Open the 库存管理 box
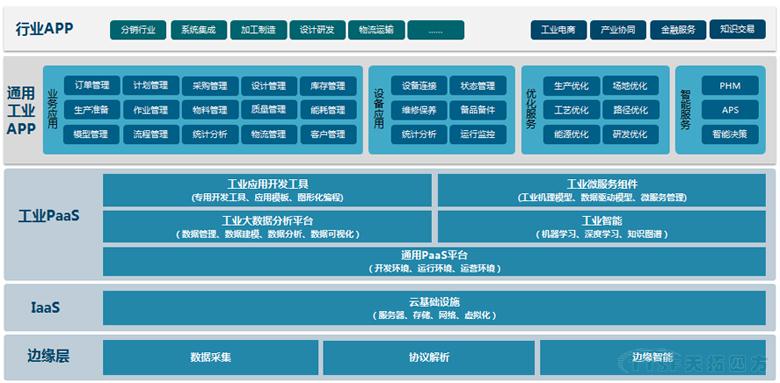This screenshot has height=383, width=780. tap(328, 86)
